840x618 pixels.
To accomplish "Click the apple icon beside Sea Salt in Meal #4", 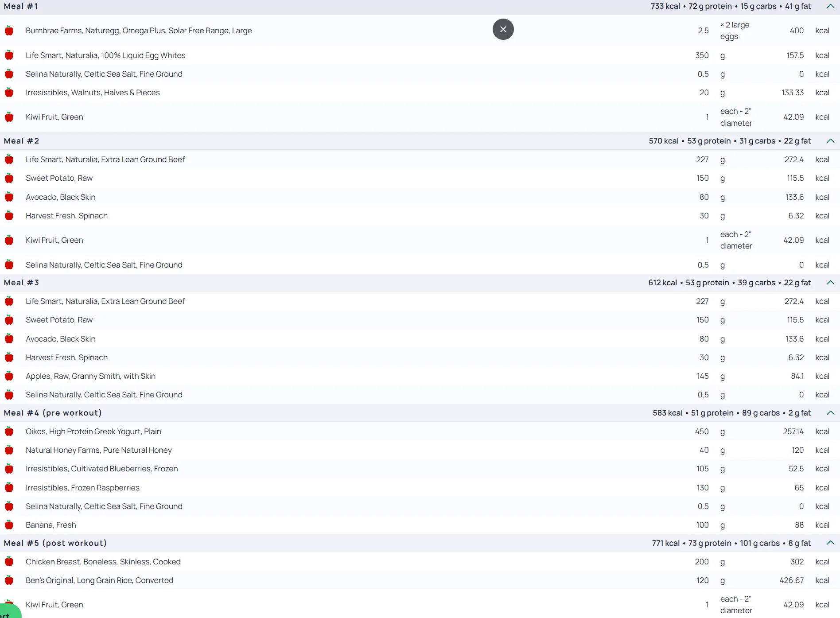I will [9, 506].
